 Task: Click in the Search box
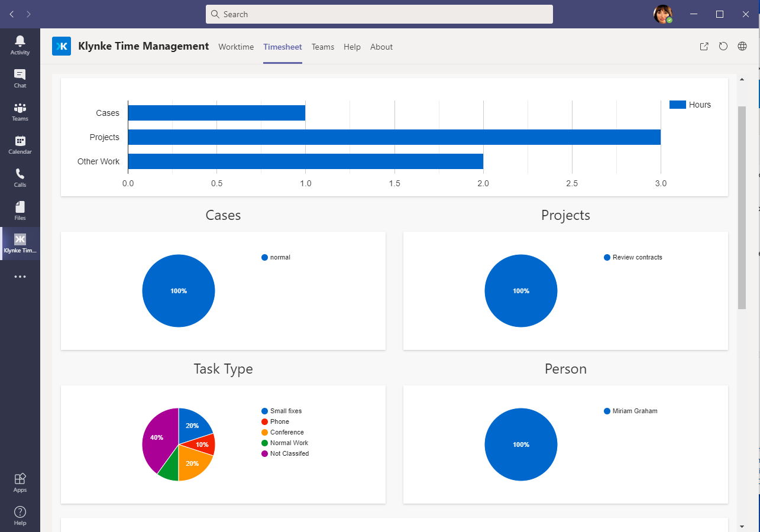[x=379, y=14]
